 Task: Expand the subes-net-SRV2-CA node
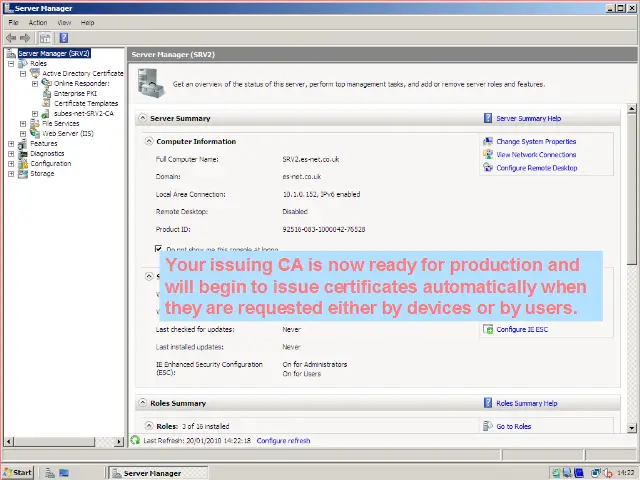coord(35,113)
